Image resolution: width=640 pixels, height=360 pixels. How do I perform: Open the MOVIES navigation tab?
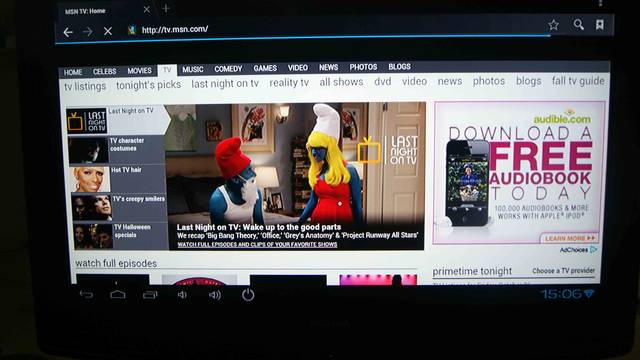point(139,71)
